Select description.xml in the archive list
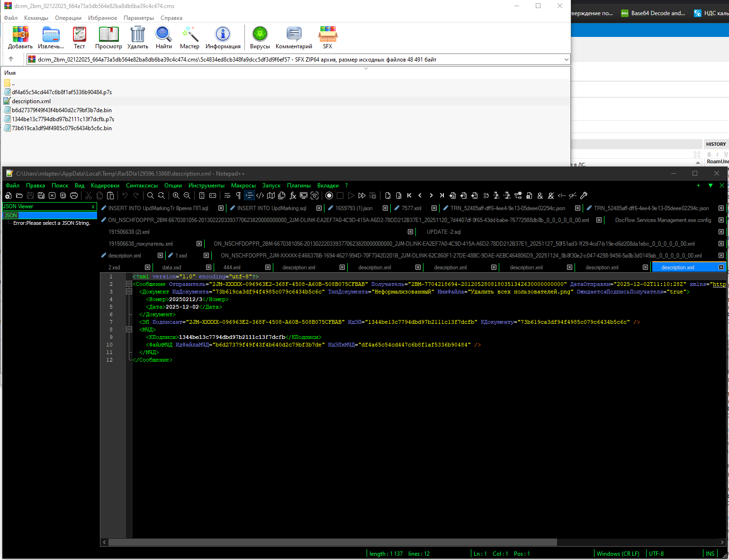Image resolution: width=729 pixels, height=560 pixels. pyautogui.click(x=31, y=101)
